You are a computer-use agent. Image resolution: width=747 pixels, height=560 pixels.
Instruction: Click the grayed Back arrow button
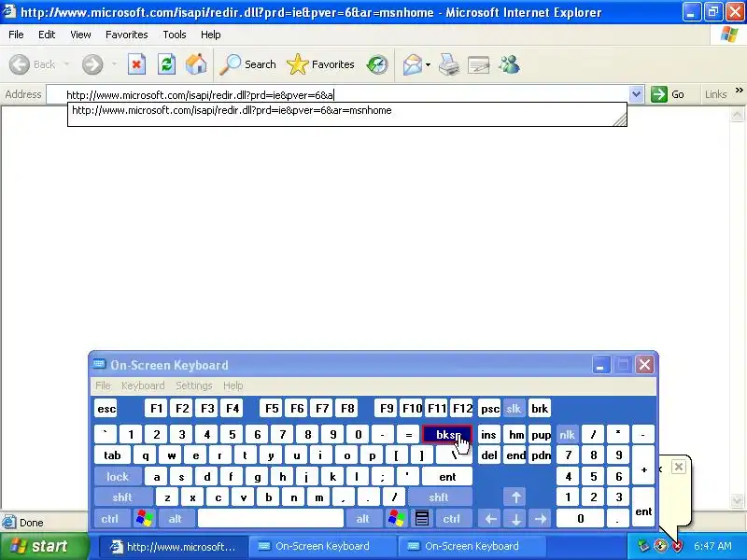[x=33, y=64]
